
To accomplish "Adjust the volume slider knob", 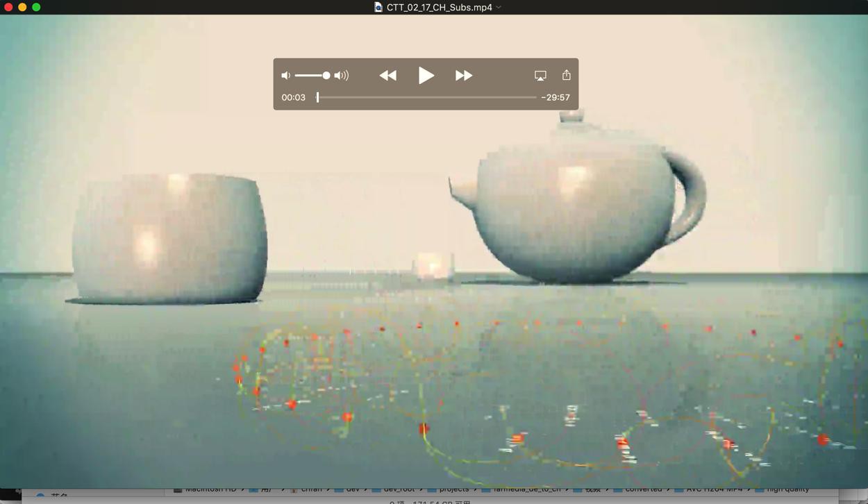I will point(326,76).
